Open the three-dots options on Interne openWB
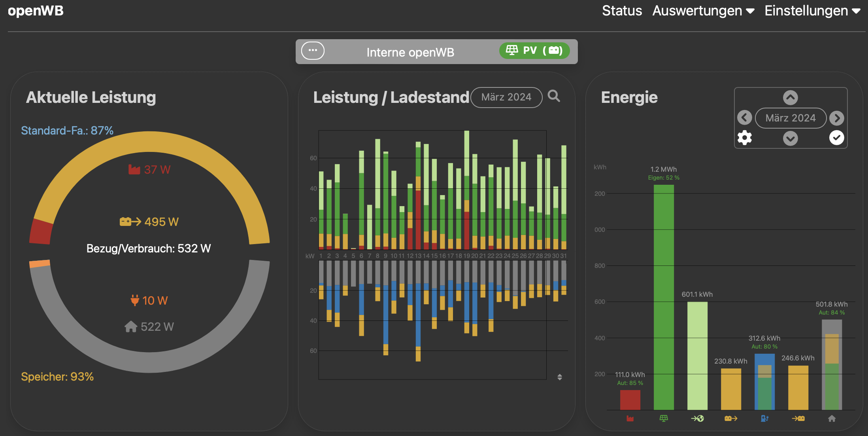This screenshot has width=868, height=436. [x=313, y=51]
